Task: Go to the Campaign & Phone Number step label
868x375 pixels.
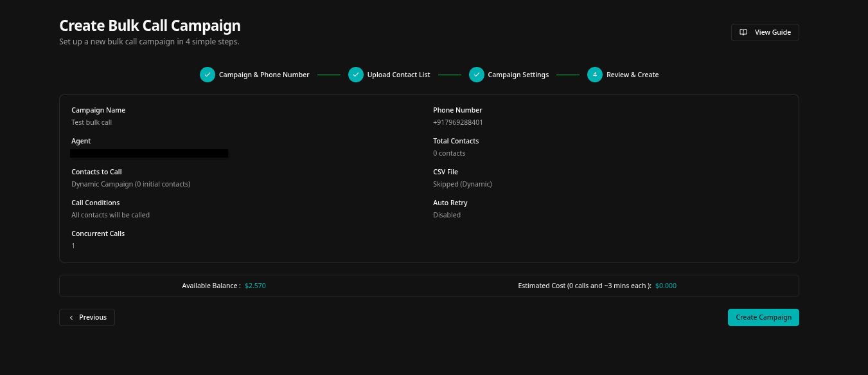Action: point(264,75)
